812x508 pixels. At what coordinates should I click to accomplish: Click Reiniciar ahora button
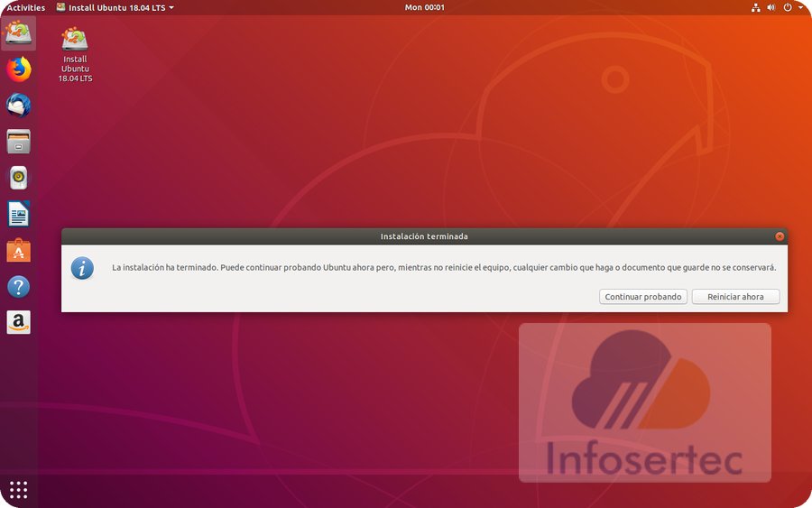(x=735, y=297)
